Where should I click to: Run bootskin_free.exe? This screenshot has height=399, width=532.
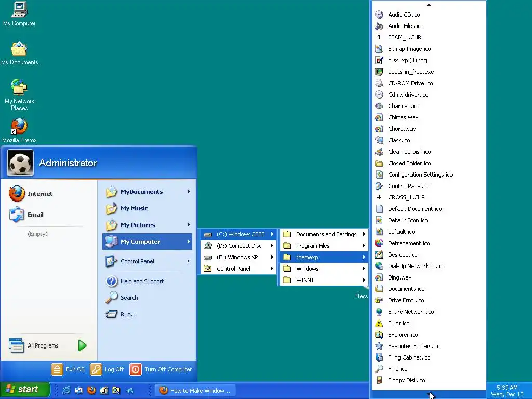(429, 72)
